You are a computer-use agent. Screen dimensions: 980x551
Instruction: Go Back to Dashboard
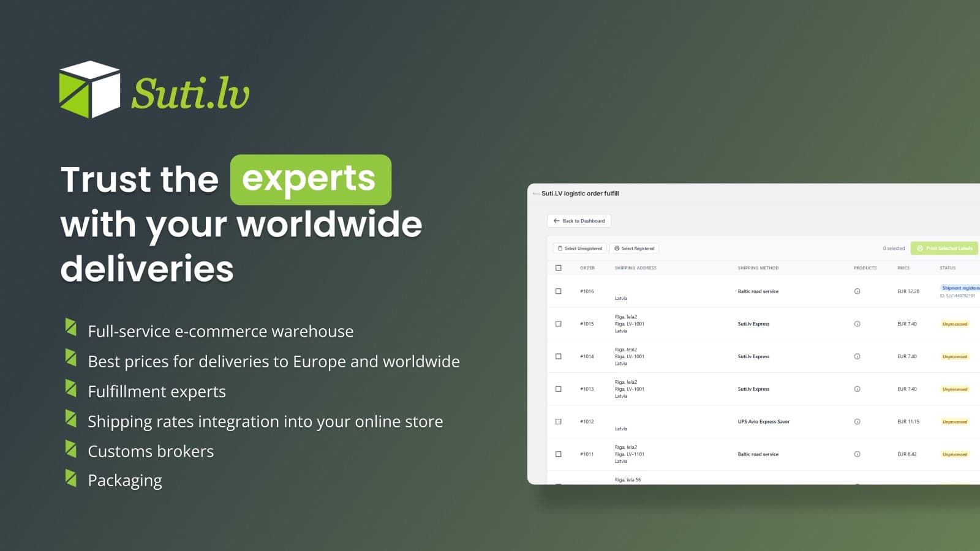[x=579, y=221]
